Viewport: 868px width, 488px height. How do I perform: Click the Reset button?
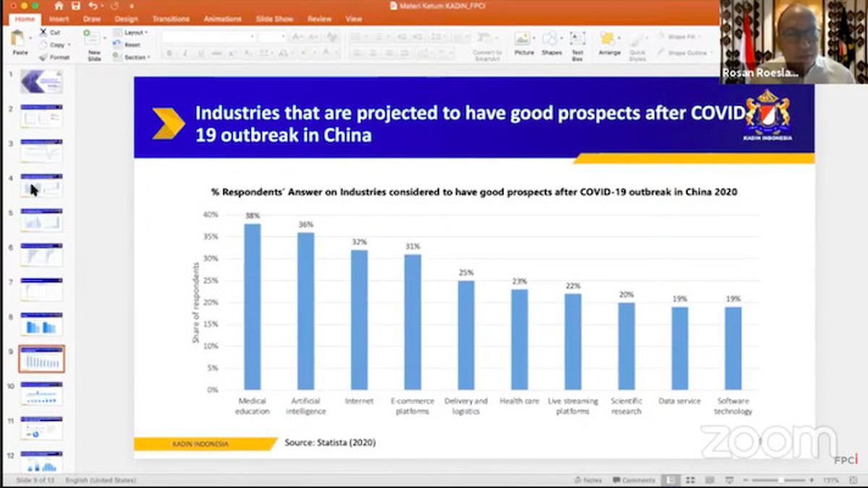[131, 45]
